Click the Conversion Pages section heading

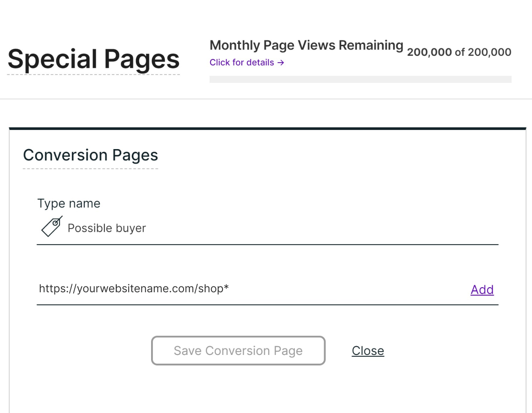tap(90, 155)
